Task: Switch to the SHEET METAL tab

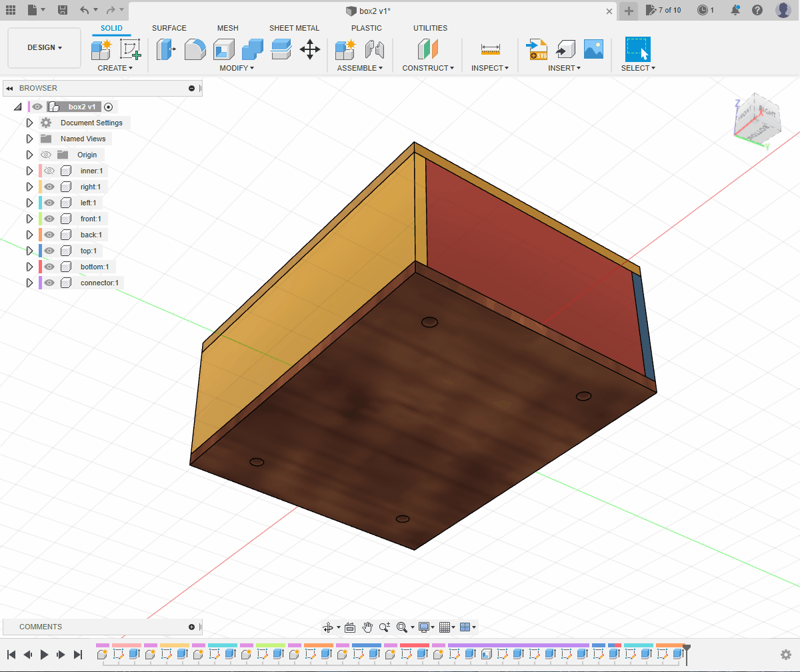Action: (x=294, y=28)
